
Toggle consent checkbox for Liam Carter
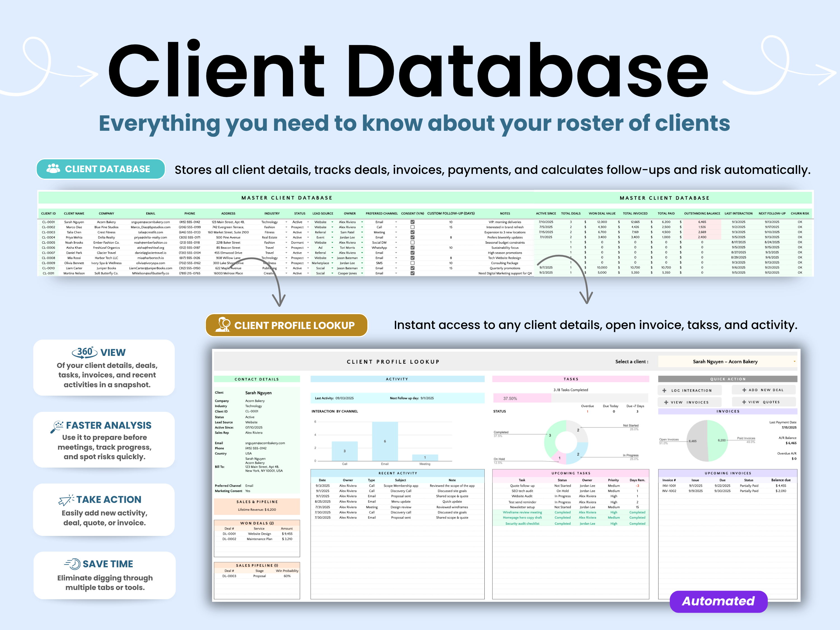tap(412, 268)
